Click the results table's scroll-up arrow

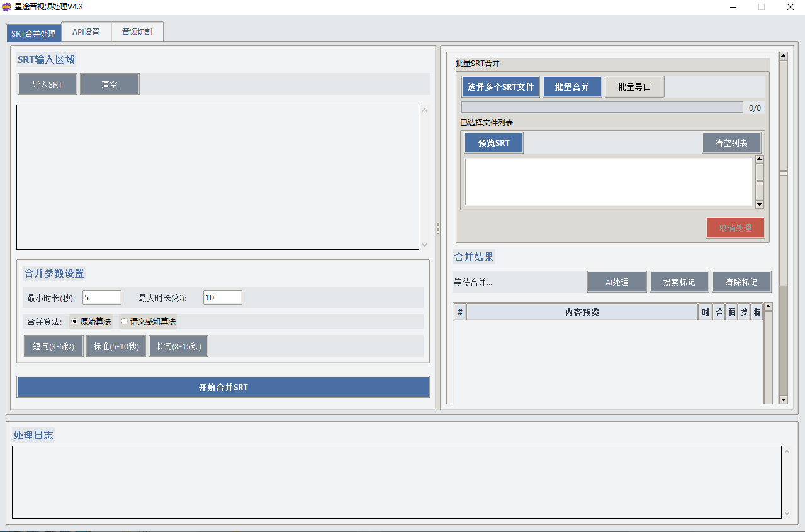click(x=768, y=307)
